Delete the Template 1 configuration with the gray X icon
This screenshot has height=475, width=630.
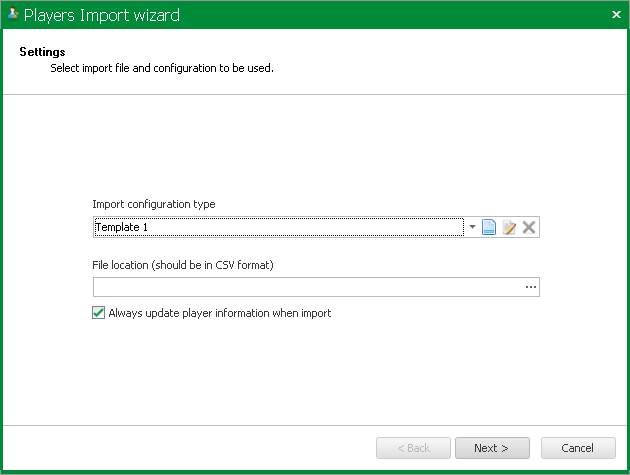[x=529, y=227]
